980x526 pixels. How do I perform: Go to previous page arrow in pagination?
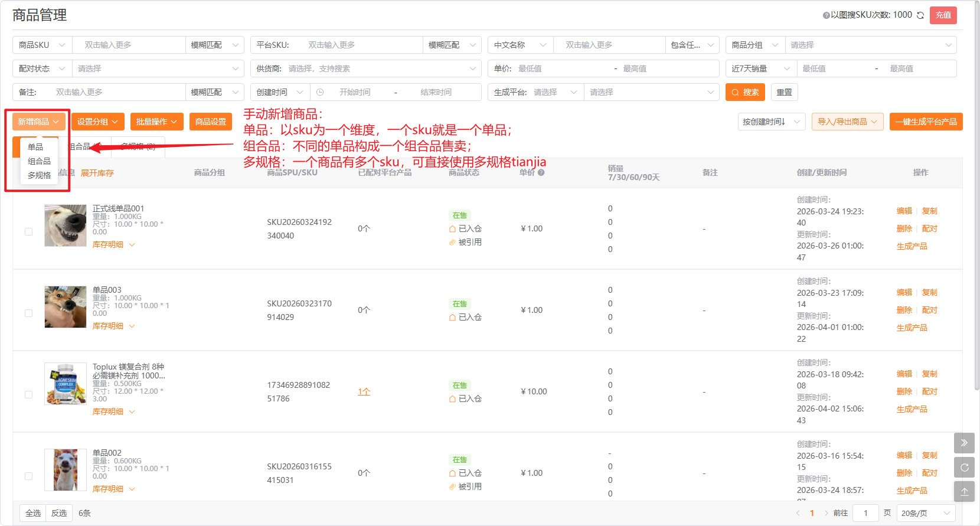coord(798,513)
